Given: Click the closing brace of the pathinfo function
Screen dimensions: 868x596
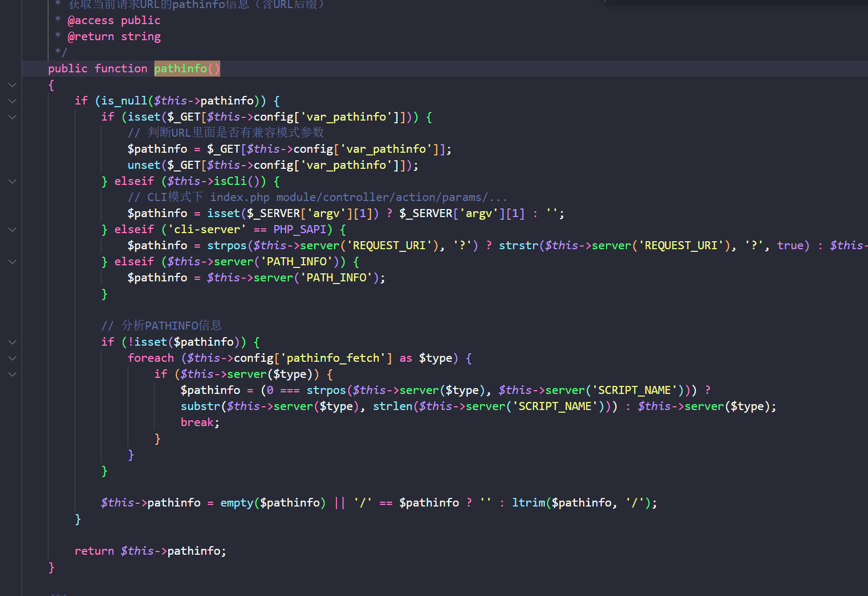Looking at the screenshot, I should click(x=51, y=567).
